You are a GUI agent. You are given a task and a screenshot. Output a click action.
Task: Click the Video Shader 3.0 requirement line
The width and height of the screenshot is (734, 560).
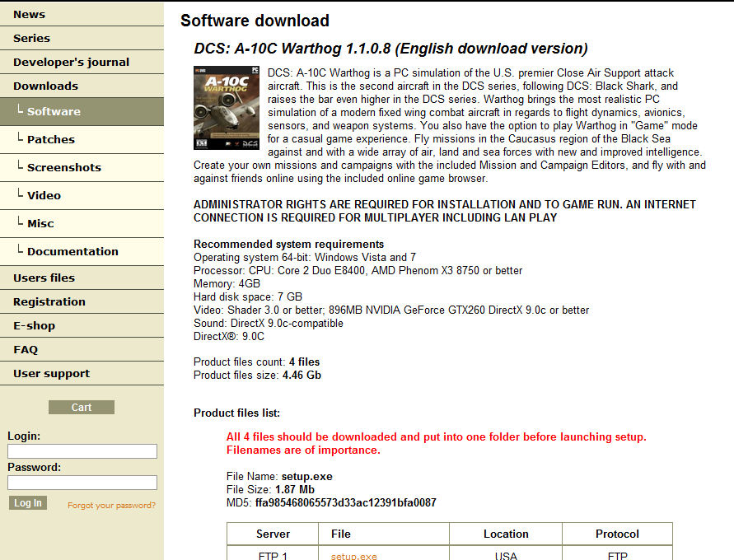tap(391, 310)
